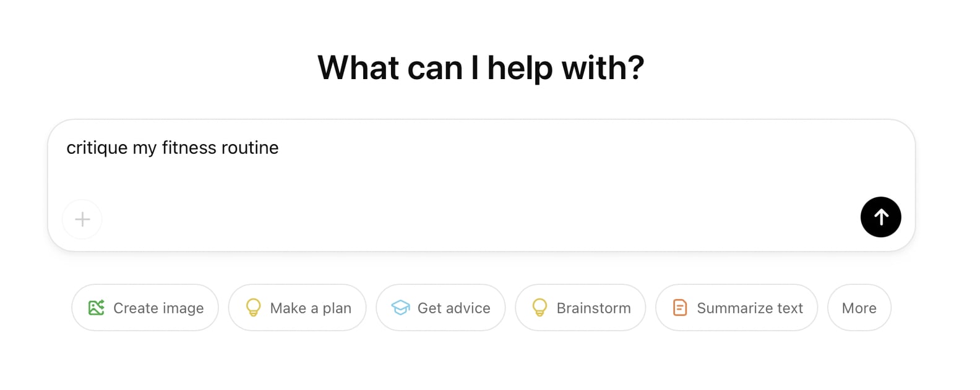Send the prompt with the up-arrow button
980x390 pixels.
(880, 217)
